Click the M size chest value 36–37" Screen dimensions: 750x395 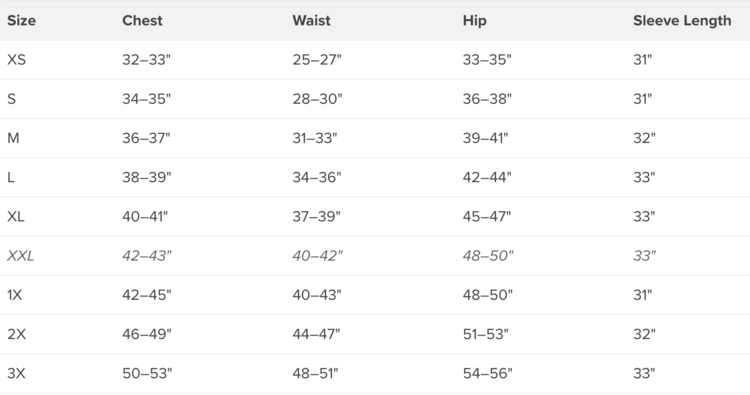tap(146, 138)
